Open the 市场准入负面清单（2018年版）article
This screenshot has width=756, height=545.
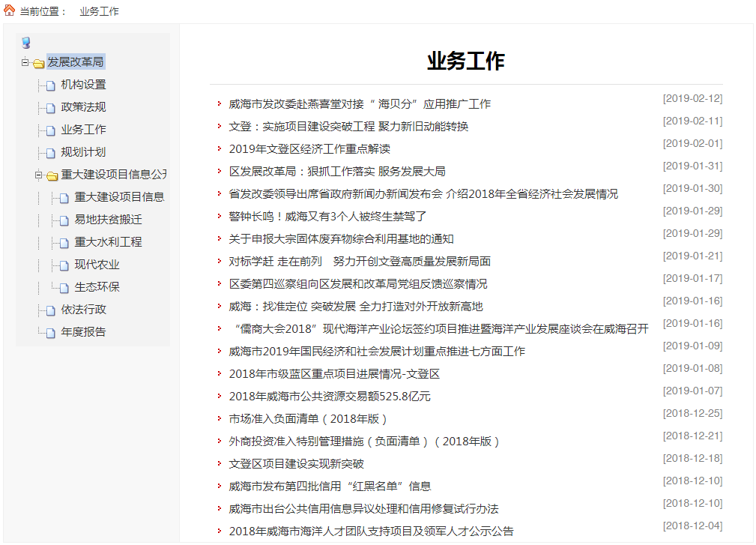coord(308,419)
